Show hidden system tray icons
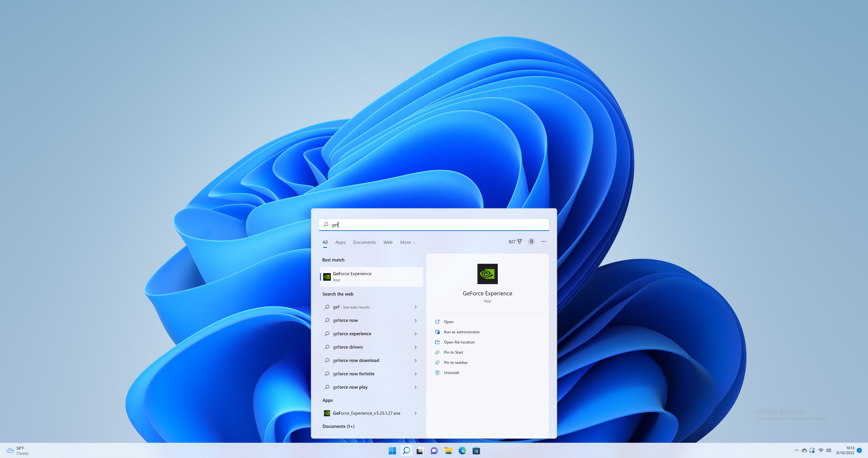868x458 pixels. (797, 450)
